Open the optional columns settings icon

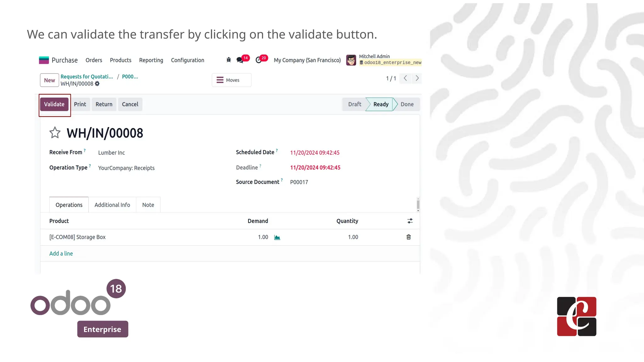point(410,221)
